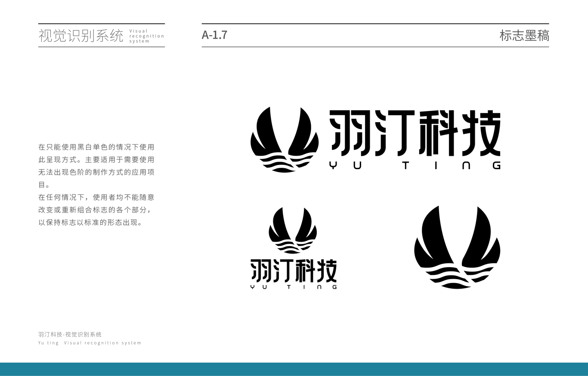588x376 pixels.
Task: Click the sail emblem in the horizontal logo
Action: 285,140
